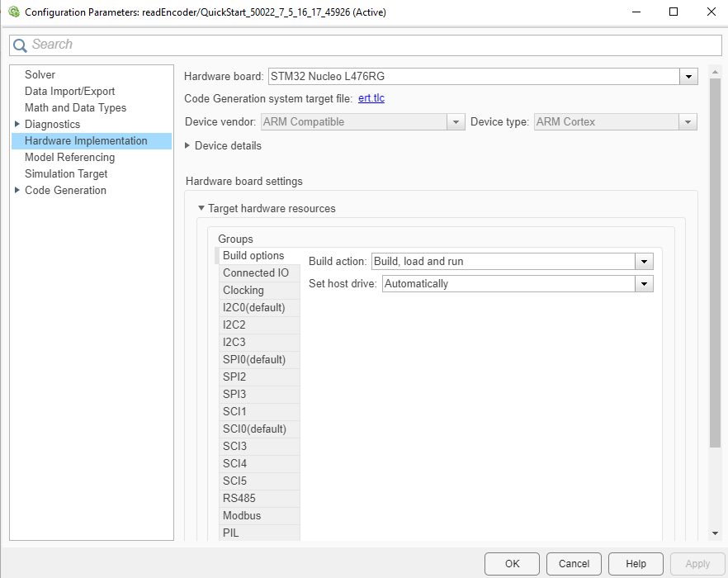Click the Configuration Parameters gear icon

pyautogui.click(x=14, y=12)
